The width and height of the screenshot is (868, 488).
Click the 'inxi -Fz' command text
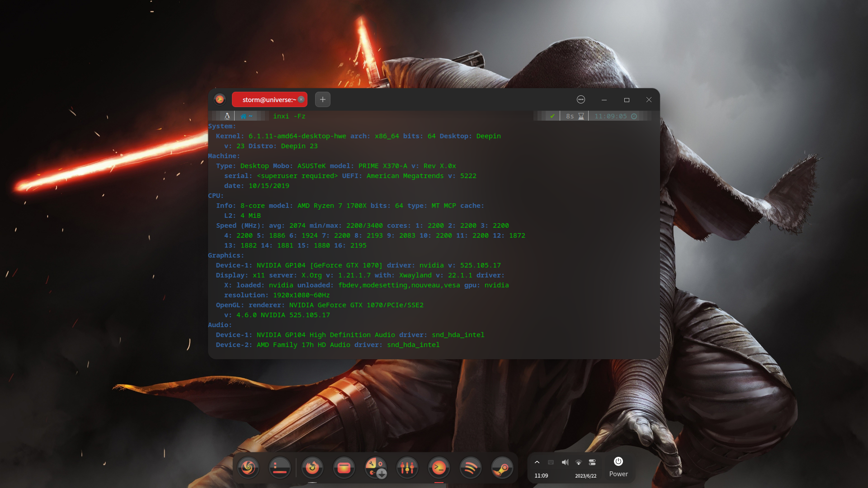(289, 116)
